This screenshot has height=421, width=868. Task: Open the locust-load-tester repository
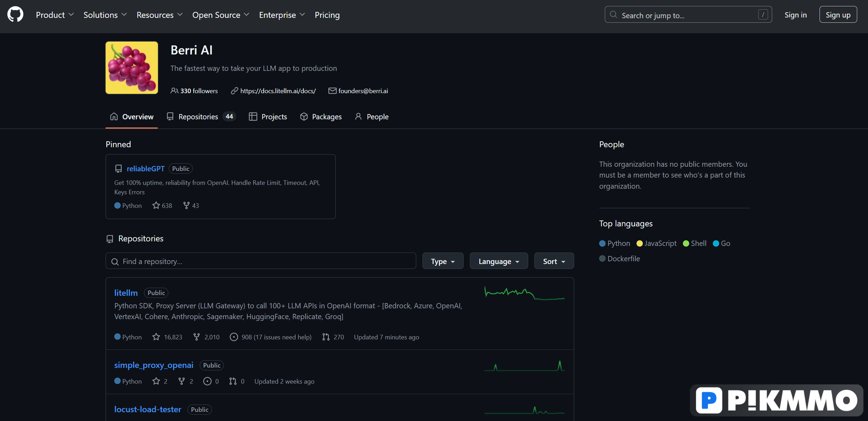click(x=147, y=410)
